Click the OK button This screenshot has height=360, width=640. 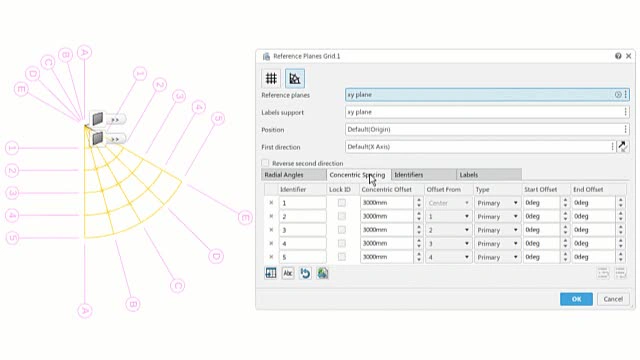[x=576, y=299]
